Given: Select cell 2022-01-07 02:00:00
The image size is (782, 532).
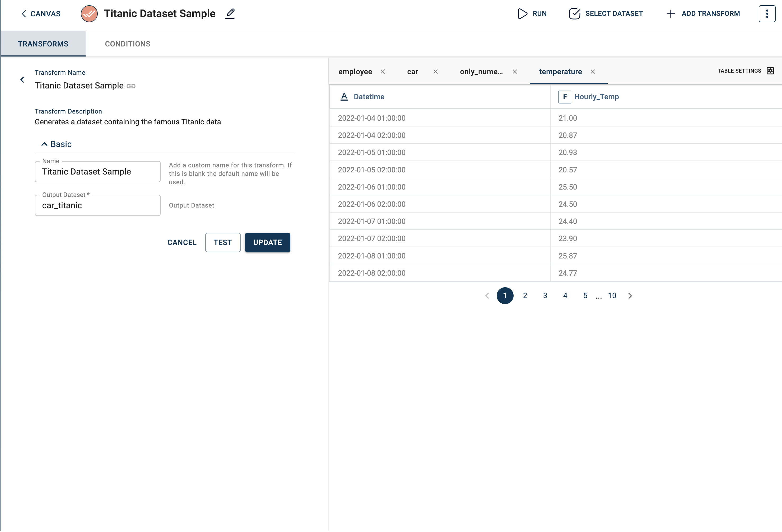Looking at the screenshot, I should click(440, 238).
